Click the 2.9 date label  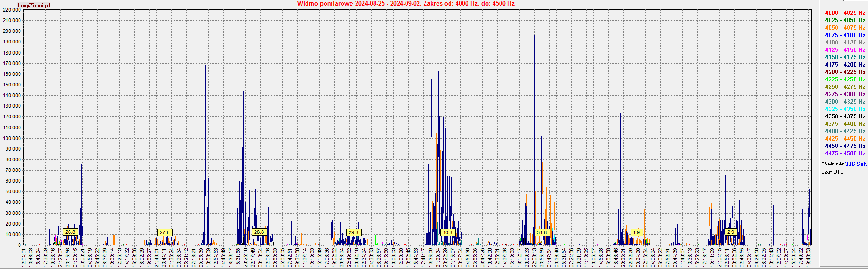731,232
